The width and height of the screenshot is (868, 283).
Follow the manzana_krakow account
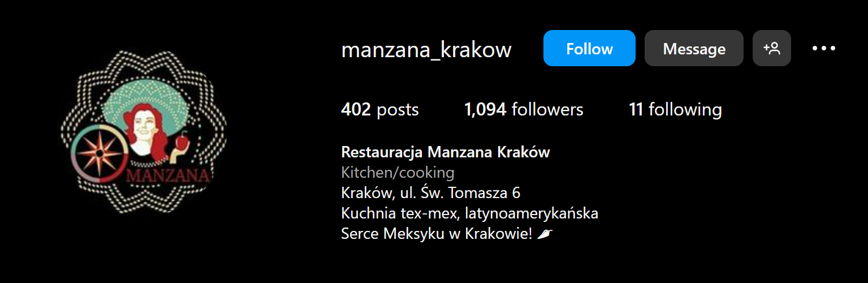pyautogui.click(x=589, y=48)
